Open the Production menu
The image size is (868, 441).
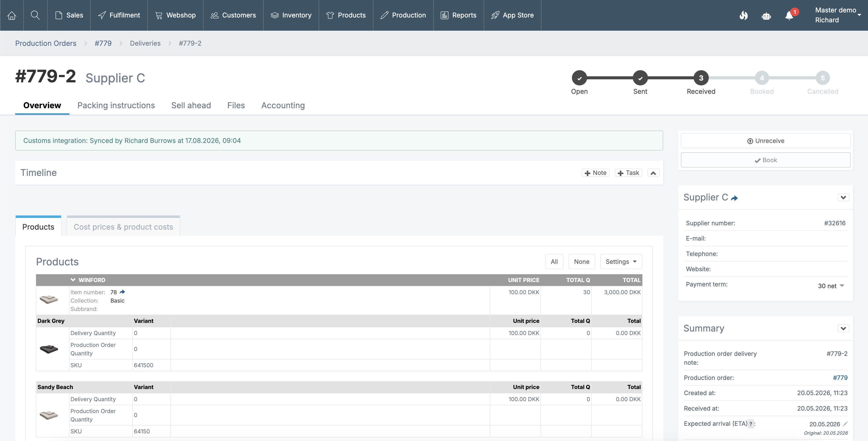point(403,15)
